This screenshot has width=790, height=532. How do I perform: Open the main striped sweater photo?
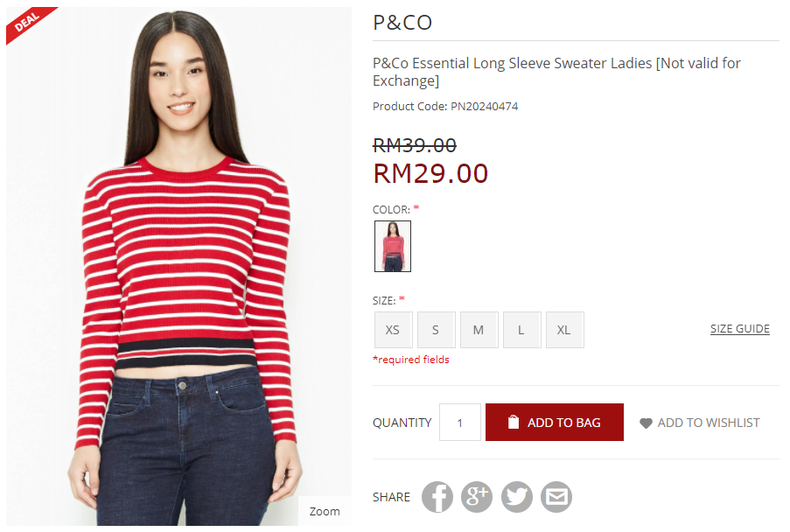point(178,266)
